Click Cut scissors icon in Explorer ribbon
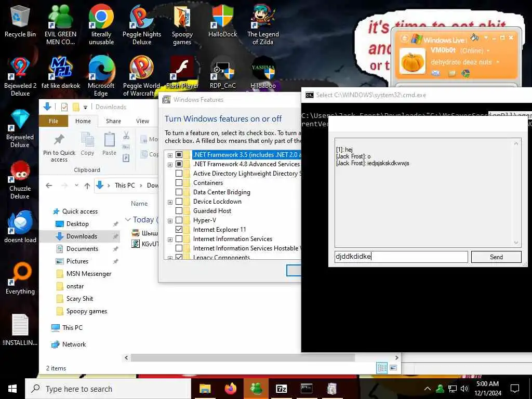The height and width of the screenshot is (399, 532). 126,136
